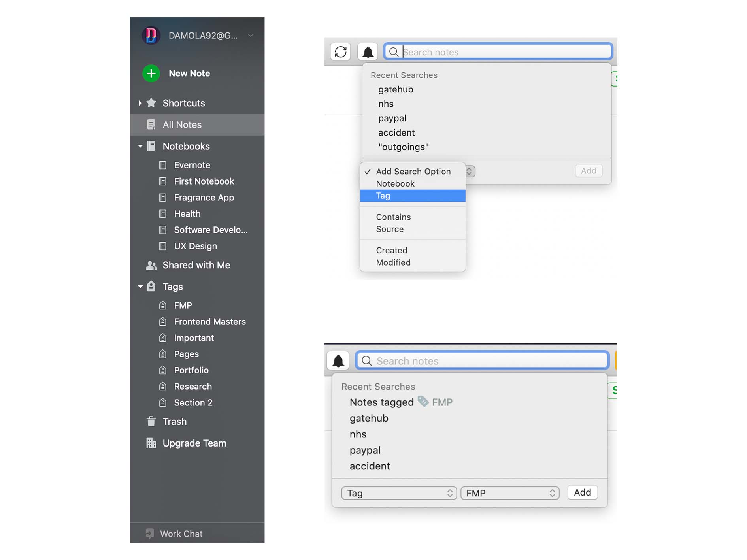
Task: Choose Tag in search option menu
Action: (413, 196)
